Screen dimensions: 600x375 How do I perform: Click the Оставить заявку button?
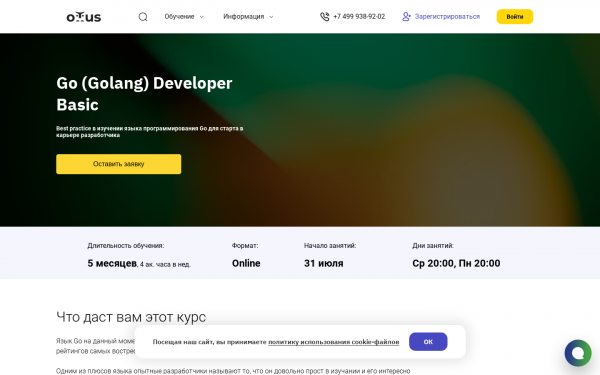pyautogui.click(x=119, y=164)
